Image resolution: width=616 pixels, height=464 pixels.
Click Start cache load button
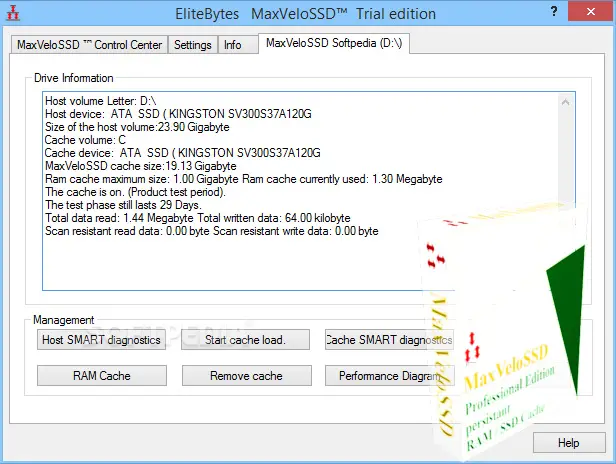(x=246, y=339)
